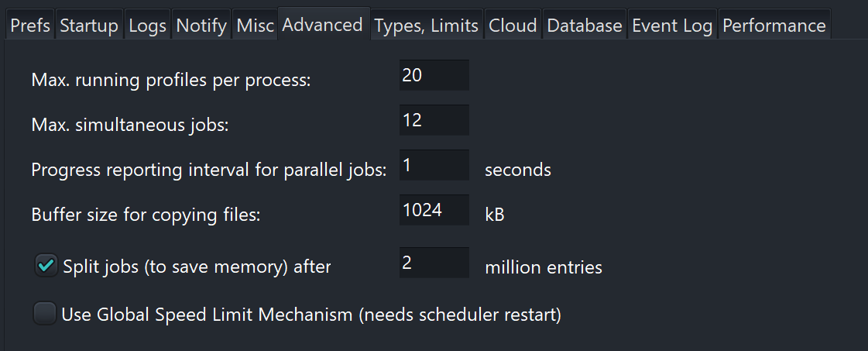Select the buffer size kB field
868x351 pixels.
[434, 211]
